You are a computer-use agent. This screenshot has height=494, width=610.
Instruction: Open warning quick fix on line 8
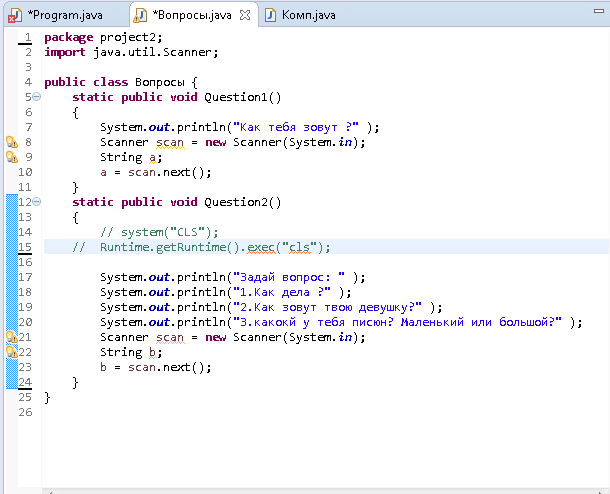(12, 142)
